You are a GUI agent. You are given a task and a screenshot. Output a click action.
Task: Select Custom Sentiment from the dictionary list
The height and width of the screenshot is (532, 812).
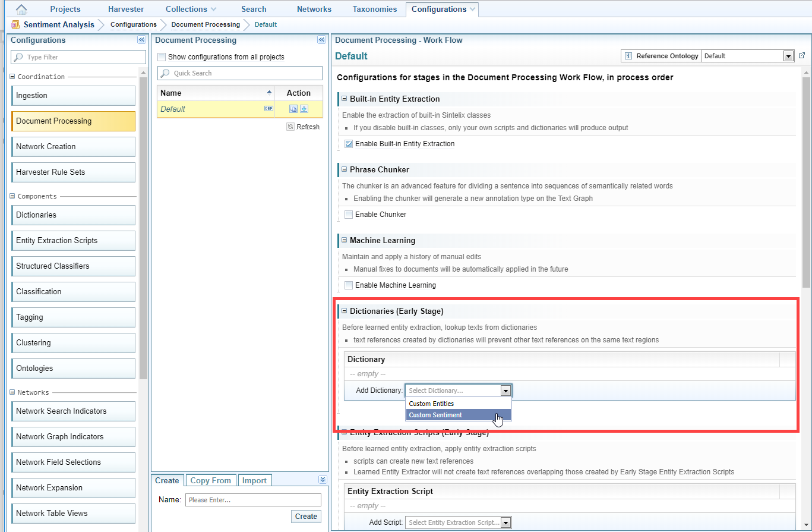pyautogui.click(x=435, y=415)
